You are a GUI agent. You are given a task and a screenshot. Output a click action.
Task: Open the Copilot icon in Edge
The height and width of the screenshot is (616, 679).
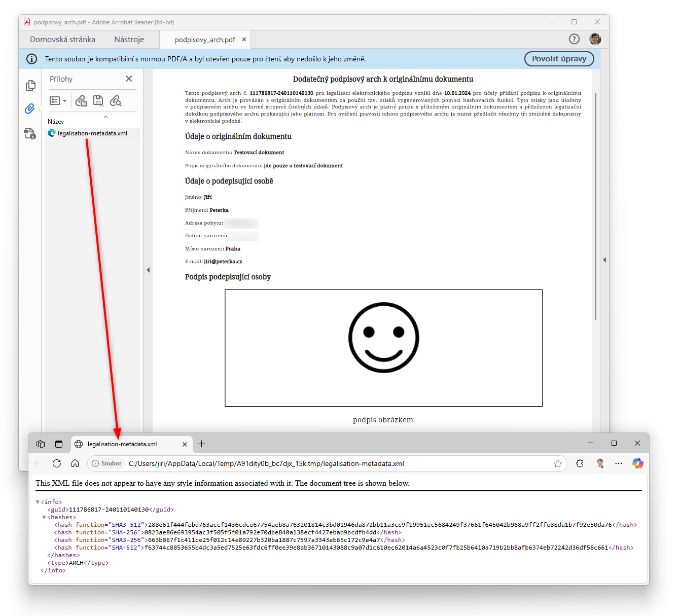[637, 463]
